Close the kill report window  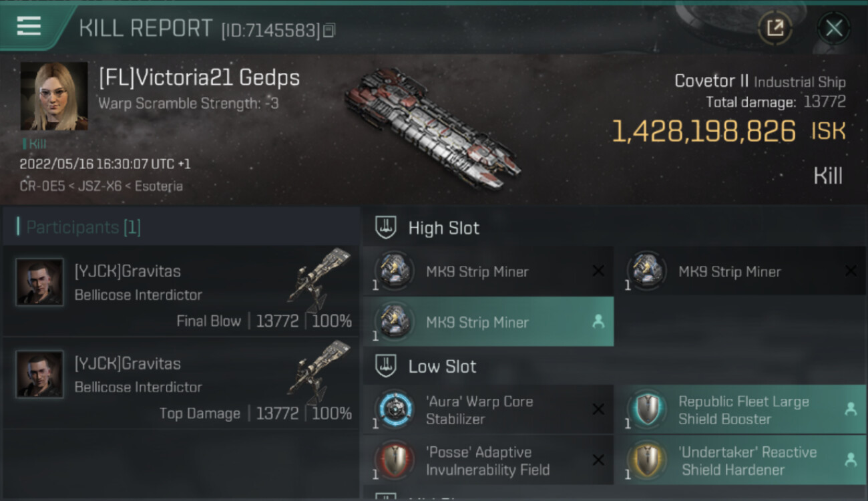point(833,28)
